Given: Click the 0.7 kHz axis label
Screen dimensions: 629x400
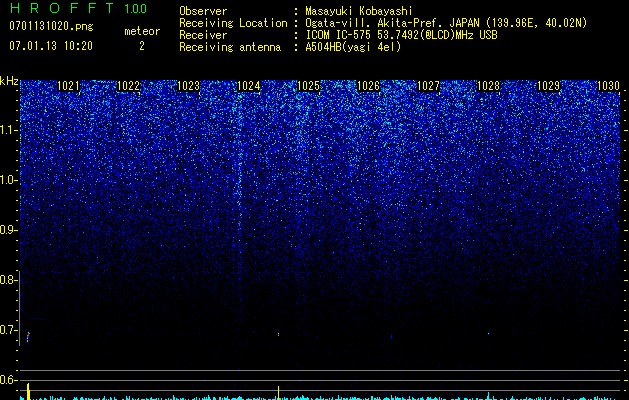Looking at the screenshot, I should click(8, 330).
